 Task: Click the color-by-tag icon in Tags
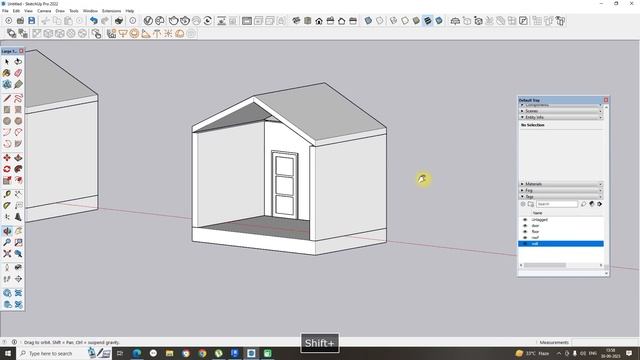coord(592,204)
